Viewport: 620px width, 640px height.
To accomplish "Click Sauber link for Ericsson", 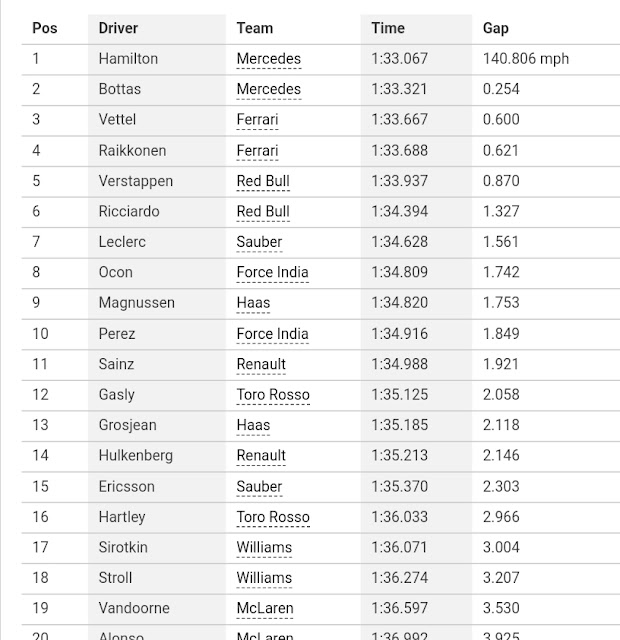I will click(259, 487).
